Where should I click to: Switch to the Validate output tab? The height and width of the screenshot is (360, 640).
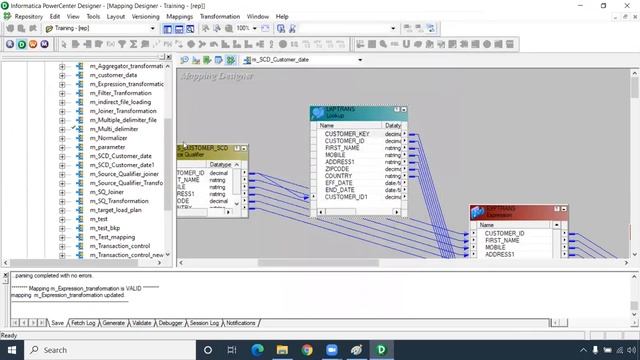point(142,323)
